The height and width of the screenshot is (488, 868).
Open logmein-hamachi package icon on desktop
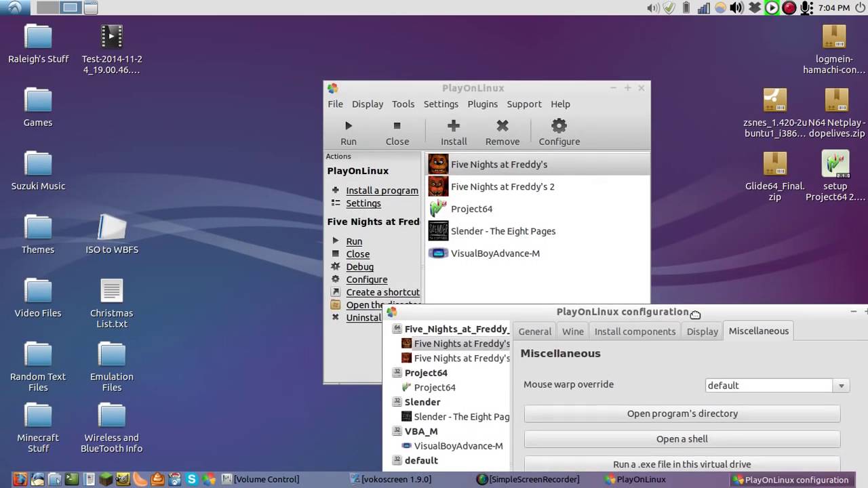834,49
